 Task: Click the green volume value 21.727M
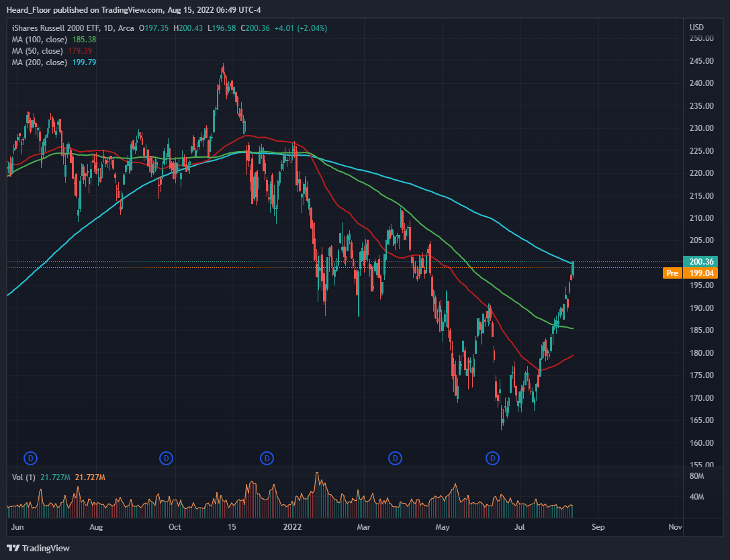click(x=55, y=477)
